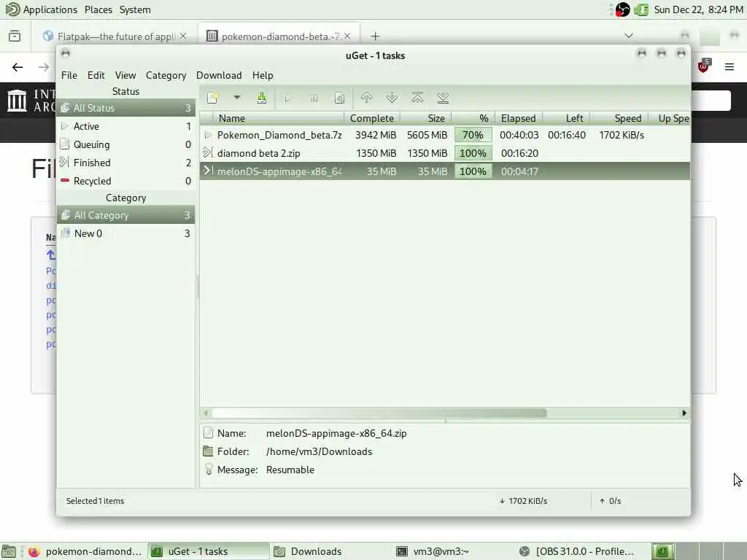Screen dimensions: 747x560
Task: Select the Pokemon_Diamond_beta.7z download row
Action: point(445,135)
